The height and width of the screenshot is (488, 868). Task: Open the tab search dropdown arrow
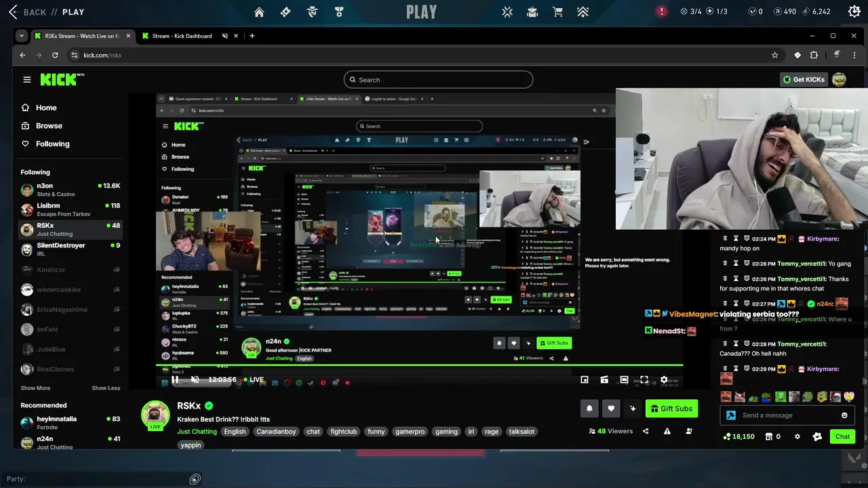coord(22,36)
